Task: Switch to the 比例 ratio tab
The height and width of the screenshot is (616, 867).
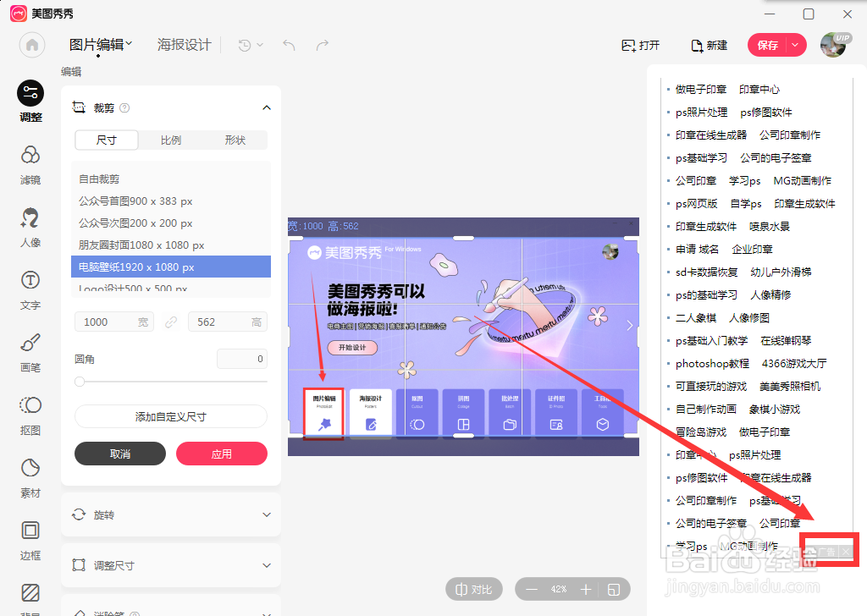Action: 171,140
